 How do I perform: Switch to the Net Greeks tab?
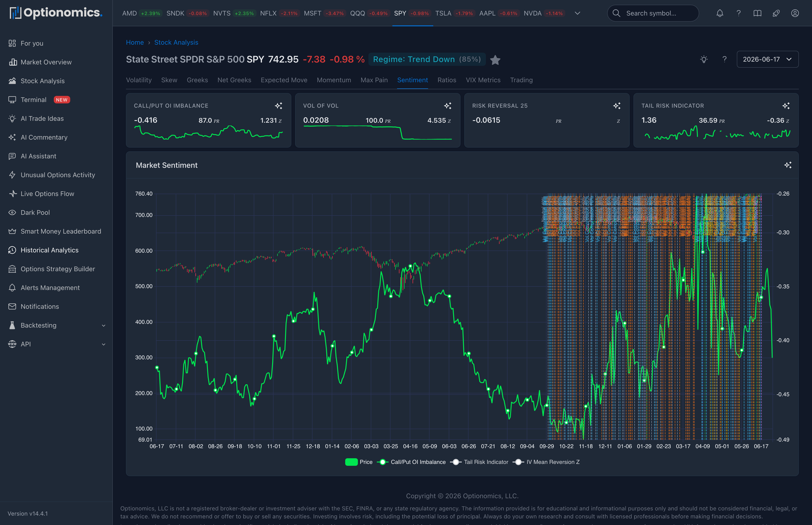point(234,80)
